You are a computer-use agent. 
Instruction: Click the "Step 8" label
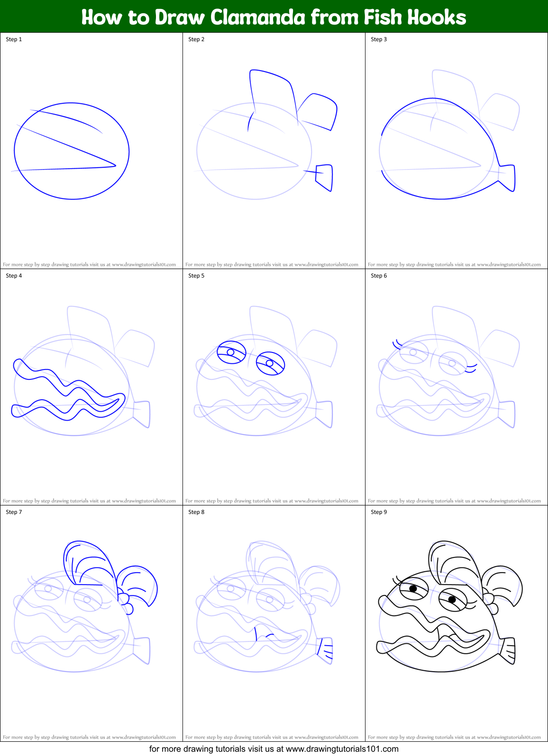[196, 512]
